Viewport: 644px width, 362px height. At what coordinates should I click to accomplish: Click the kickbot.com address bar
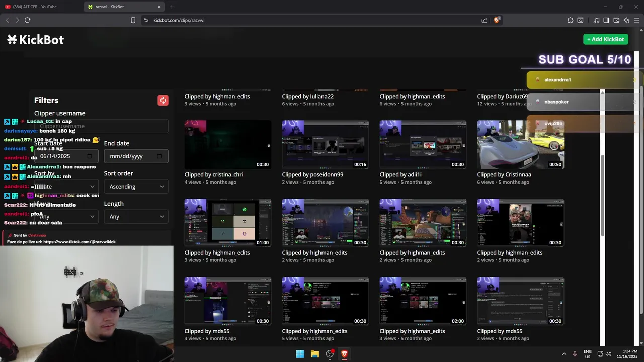point(312,20)
